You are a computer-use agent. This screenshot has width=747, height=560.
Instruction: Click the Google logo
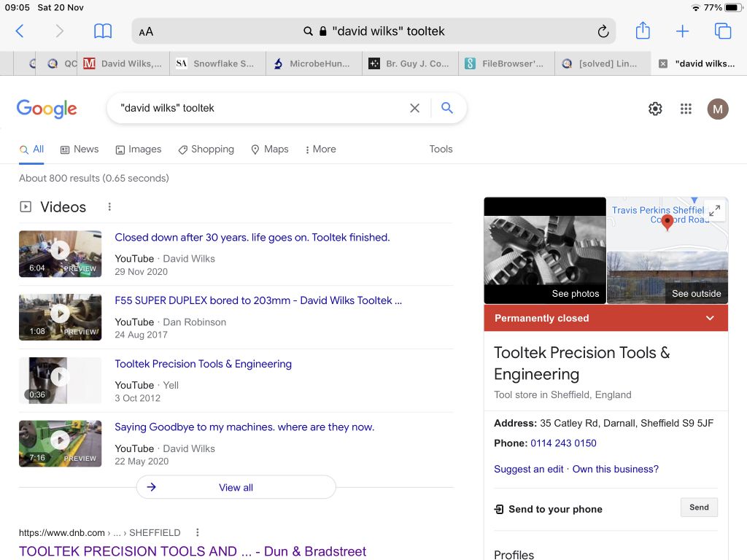click(47, 109)
